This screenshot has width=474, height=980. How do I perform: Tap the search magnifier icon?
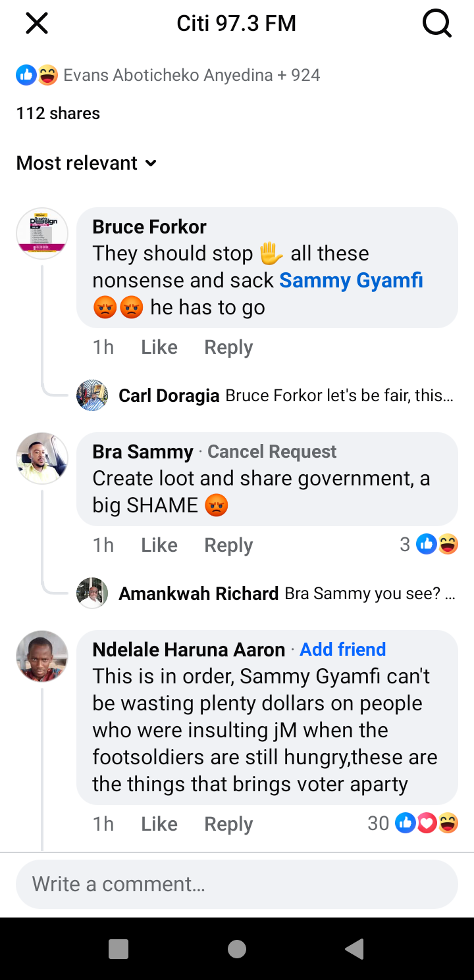point(436,24)
